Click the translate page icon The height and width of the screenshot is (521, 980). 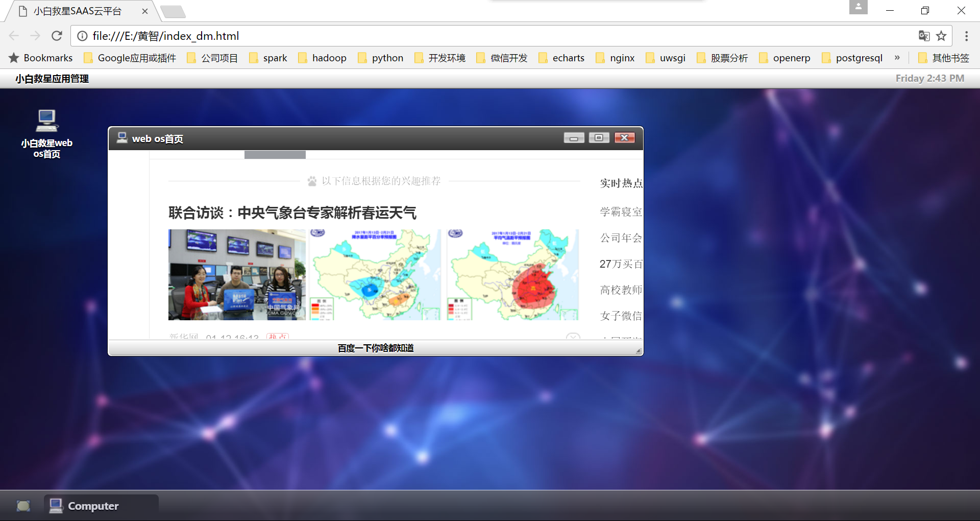[924, 36]
